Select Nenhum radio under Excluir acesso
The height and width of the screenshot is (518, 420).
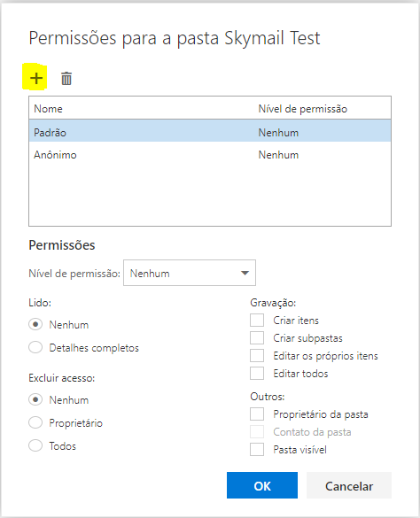[x=35, y=399]
